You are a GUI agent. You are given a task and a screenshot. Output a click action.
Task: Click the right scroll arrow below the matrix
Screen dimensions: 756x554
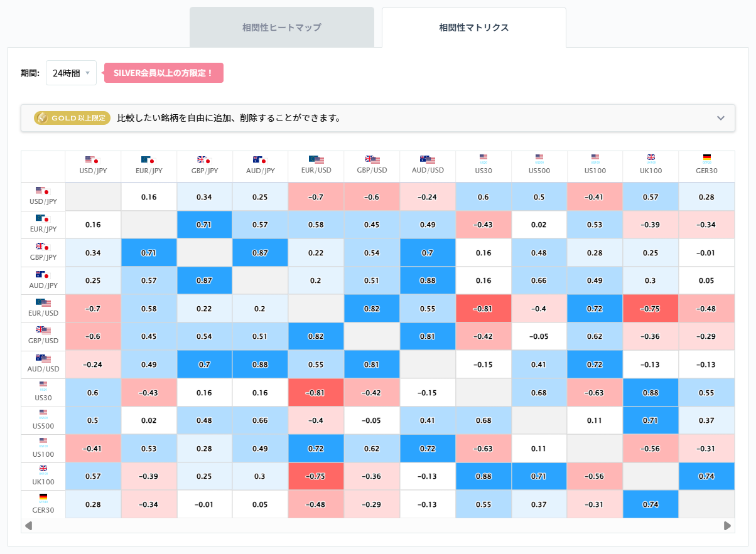point(726,526)
